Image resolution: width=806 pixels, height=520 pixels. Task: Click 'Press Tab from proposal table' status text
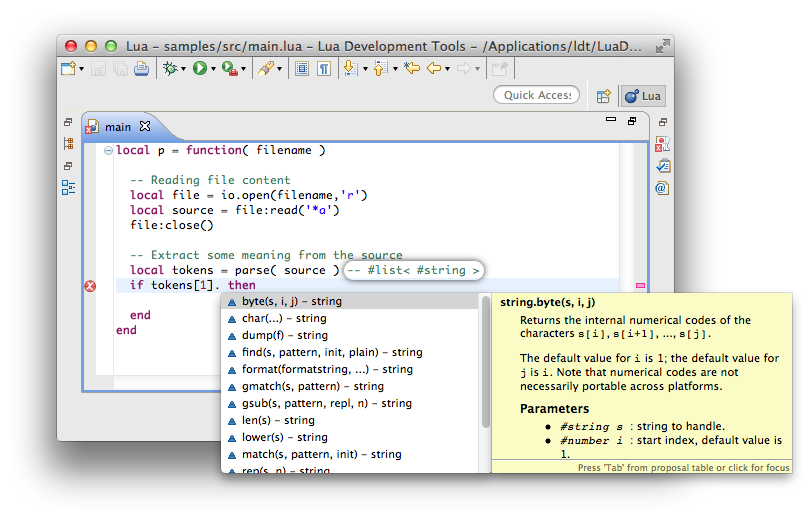(x=683, y=468)
